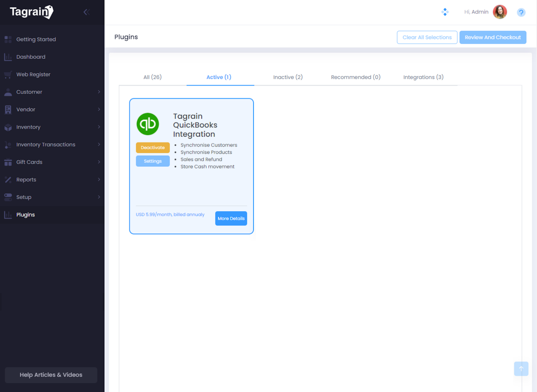Viewport: 537px width, 392px height.
Task: Click the scroll-to-top arrow button
Action: click(521, 369)
